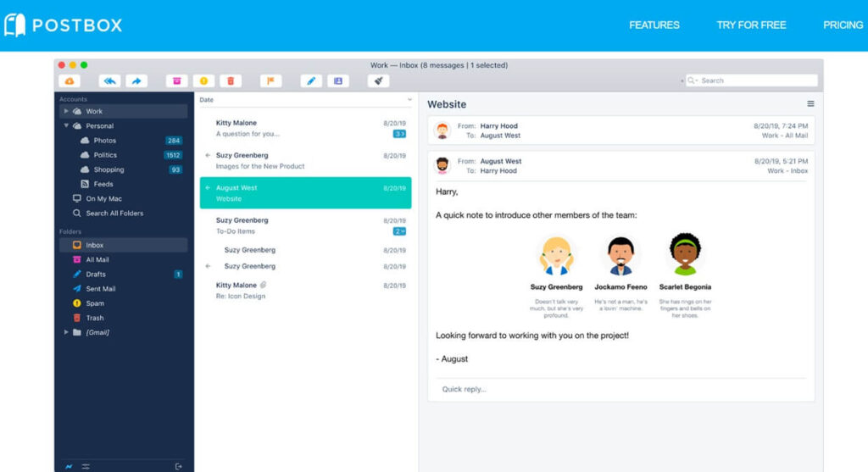Delete message with red trash toolbar icon

coord(231,81)
